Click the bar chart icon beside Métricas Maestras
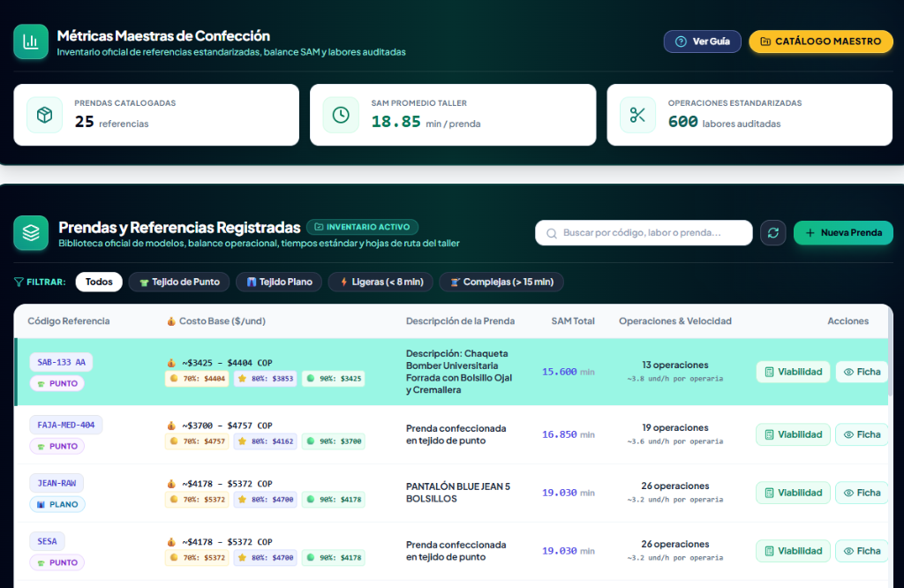Screen dimensions: 904x588 pos(31,41)
